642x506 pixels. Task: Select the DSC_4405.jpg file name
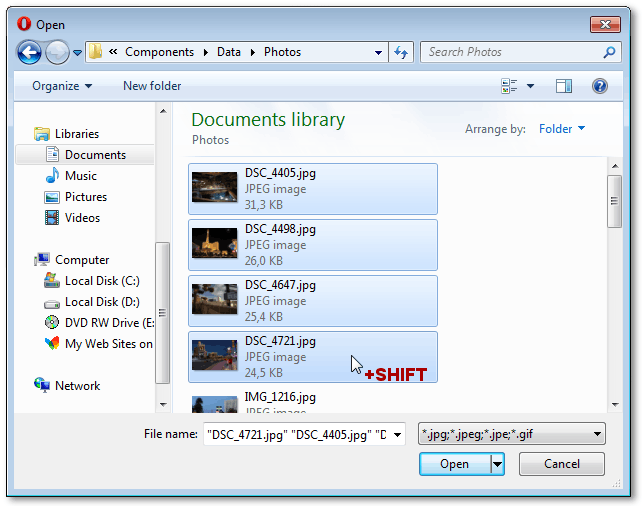pos(280,173)
